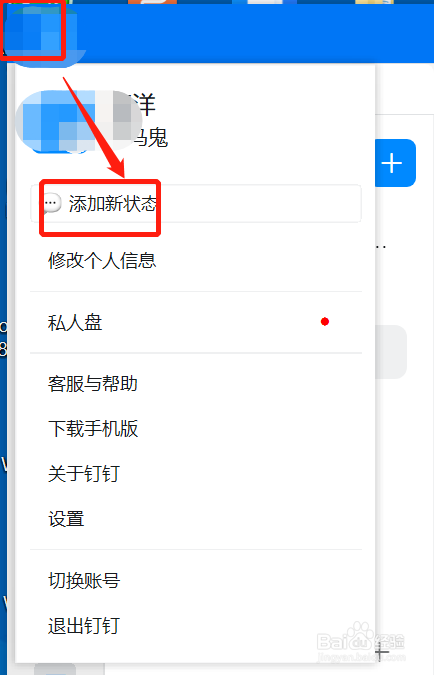Click the partially visible icon below the menu
The image size is (434, 675).
pos(70,669)
